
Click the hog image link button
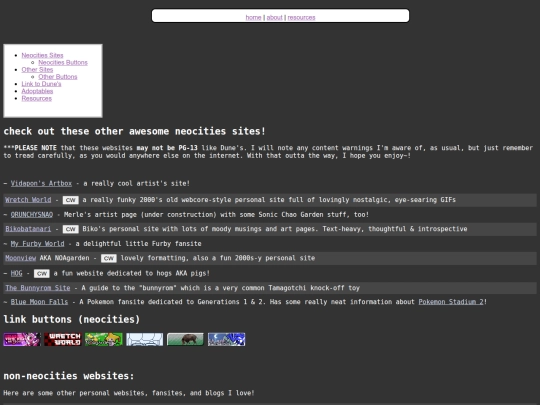(185, 340)
